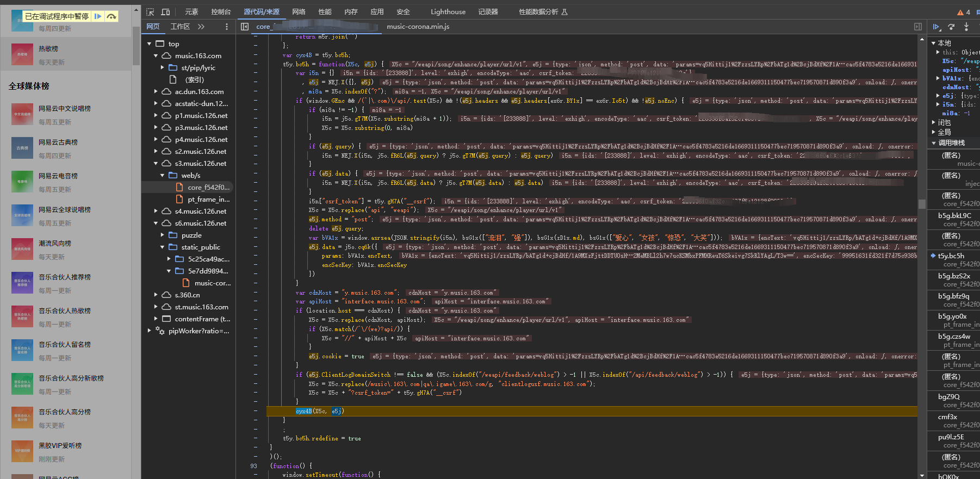This screenshot has width=980, height=479.
Task: Activate the inspect element picker
Action: coord(150,12)
